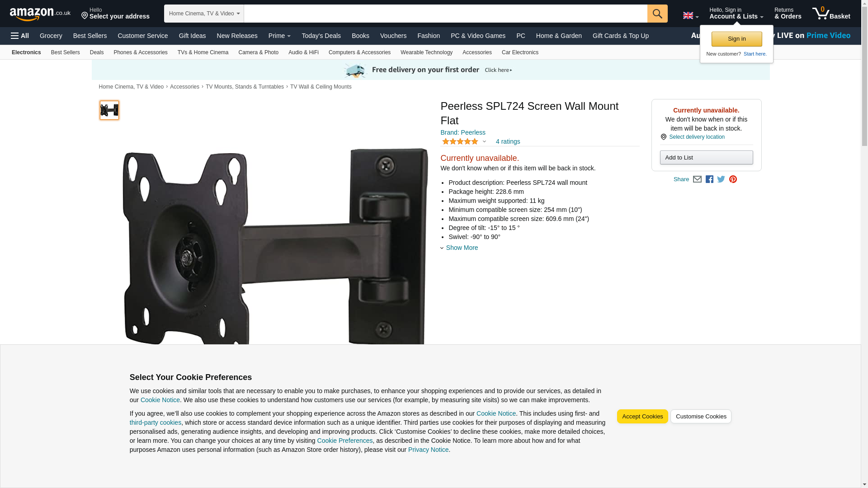Click the yellow Sign in button

(x=736, y=39)
